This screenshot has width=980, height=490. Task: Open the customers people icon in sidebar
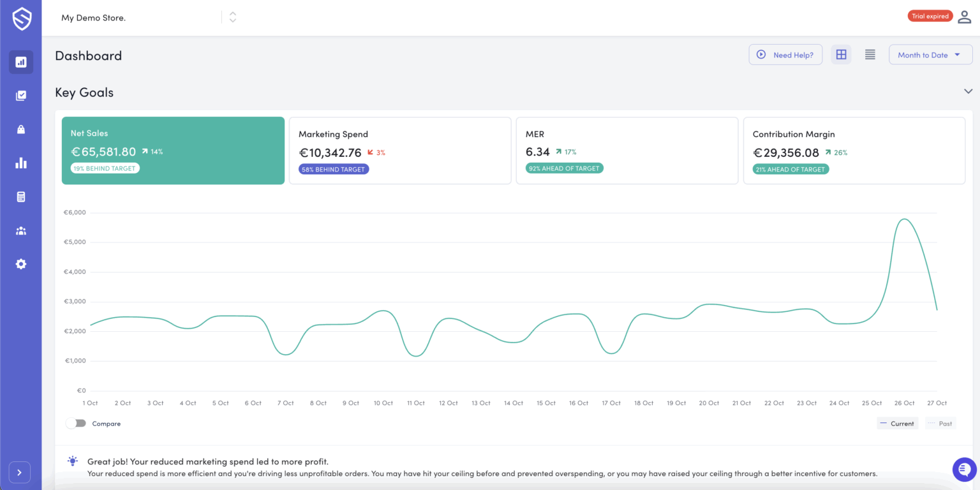point(20,230)
